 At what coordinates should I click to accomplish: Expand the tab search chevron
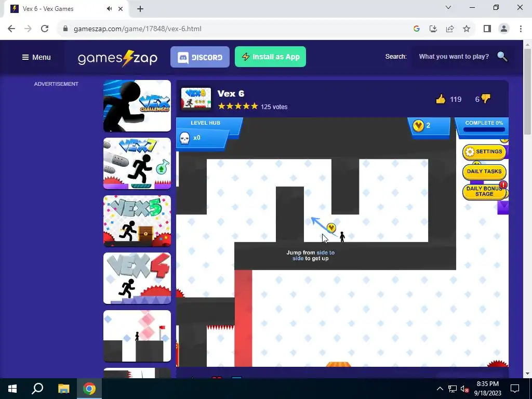coord(448,7)
